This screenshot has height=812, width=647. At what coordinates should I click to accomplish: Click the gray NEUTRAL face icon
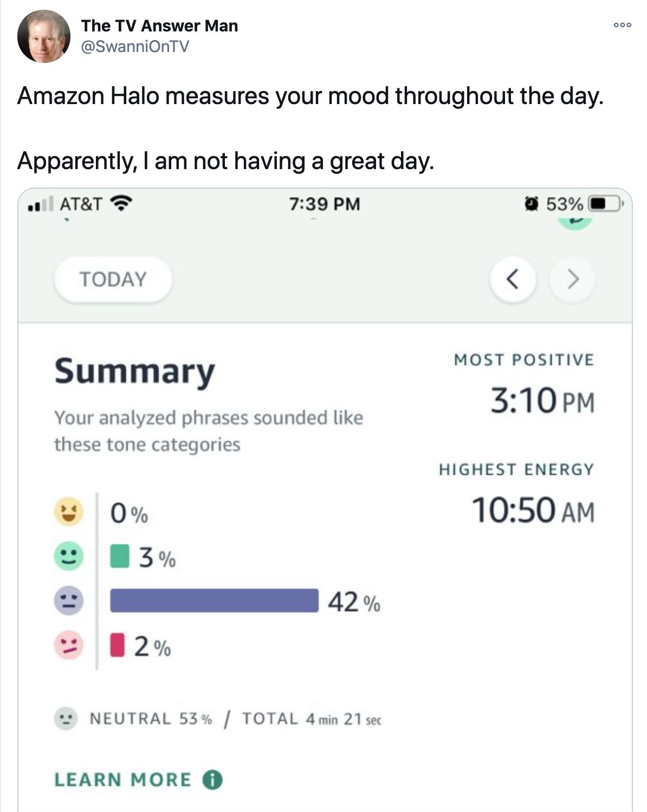[66, 719]
